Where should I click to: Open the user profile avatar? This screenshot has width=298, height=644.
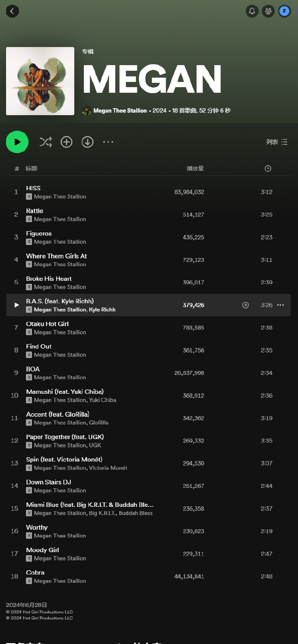(284, 11)
